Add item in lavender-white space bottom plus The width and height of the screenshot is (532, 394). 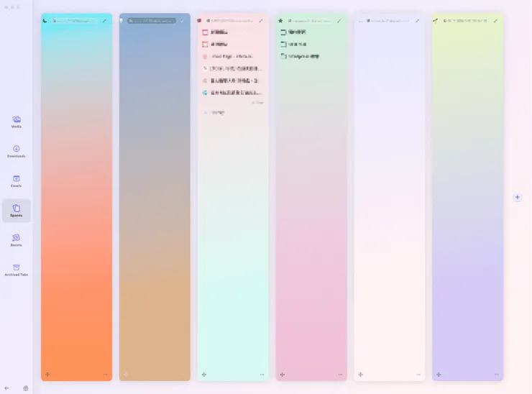(x=360, y=375)
